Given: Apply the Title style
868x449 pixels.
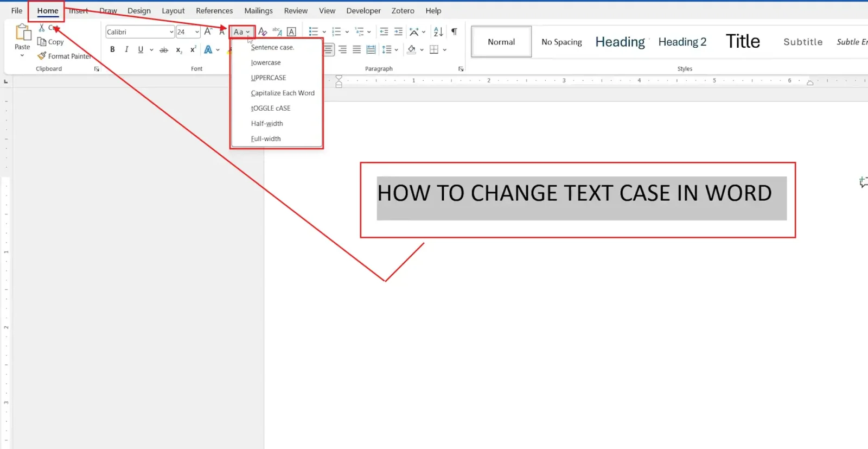Looking at the screenshot, I should coord(743,42).
